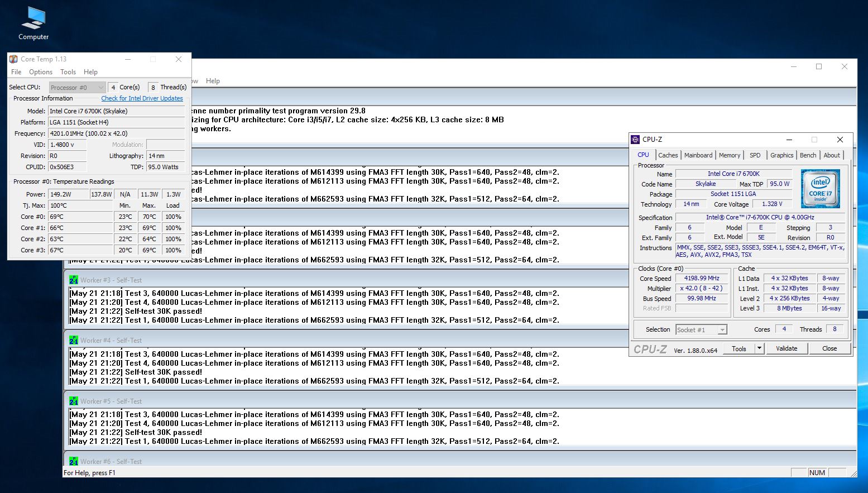Minimize the CPU-Z window
The height and width of the screenshot is (493, 868).
click(789, 140)
